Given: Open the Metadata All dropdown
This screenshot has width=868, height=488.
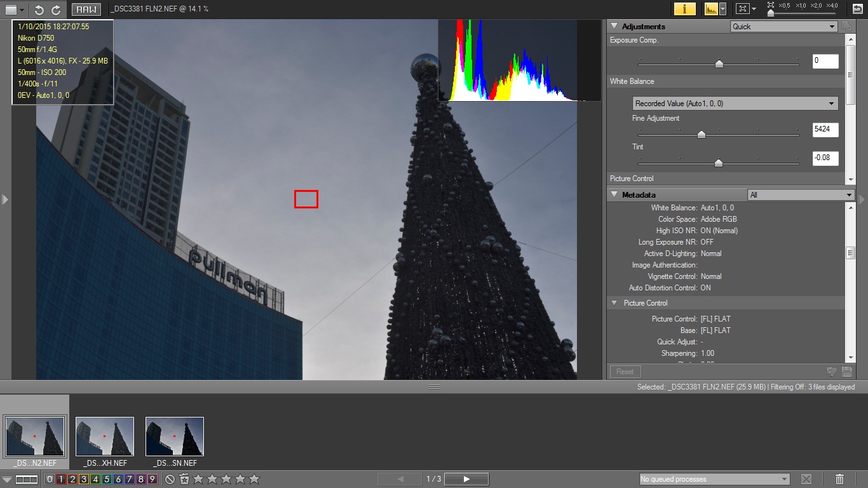Looking at the screenshot, I should [x=801, y=195].
